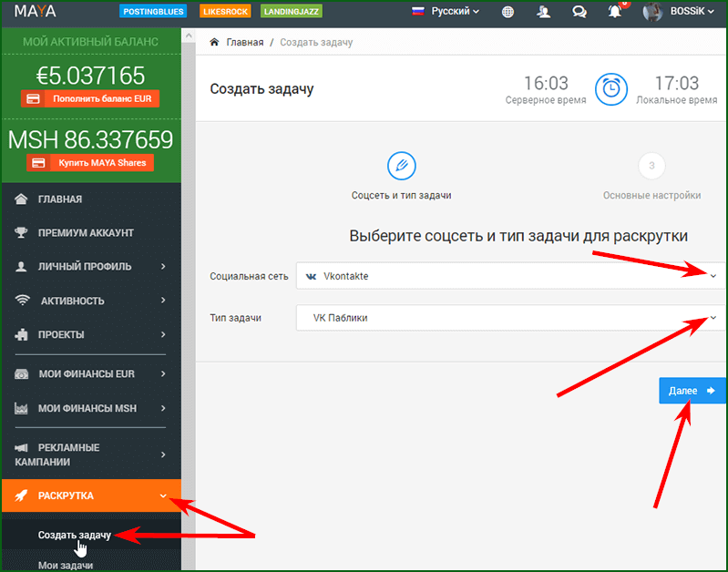Click the €5.037165 balance value
Image resolution: width=728 pixels, height=572 pixels.
pos(90,76)
